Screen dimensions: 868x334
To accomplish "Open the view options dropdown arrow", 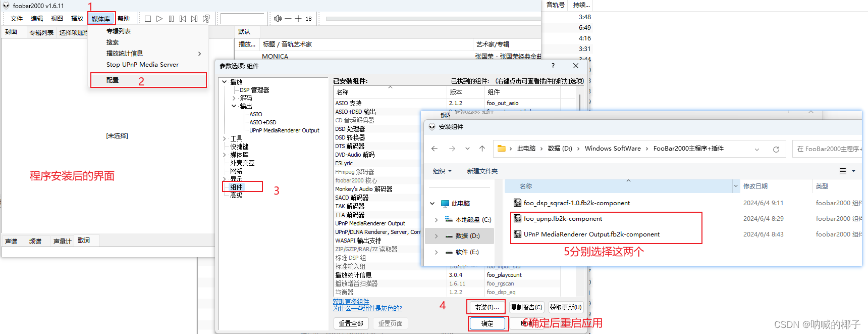I will (x=854, y=171).
